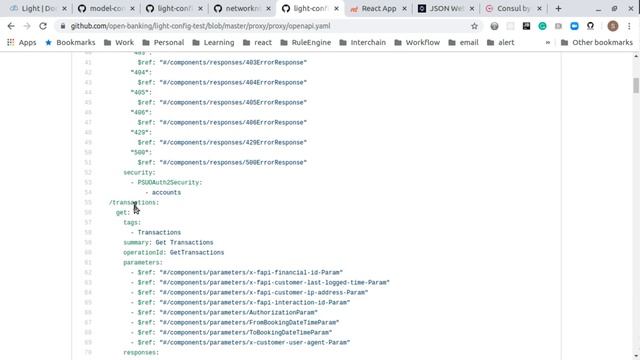Click the x-fapi-financial-id-Param reference line
This screenshot has height=360, width=640.
(x=237, y=273)
